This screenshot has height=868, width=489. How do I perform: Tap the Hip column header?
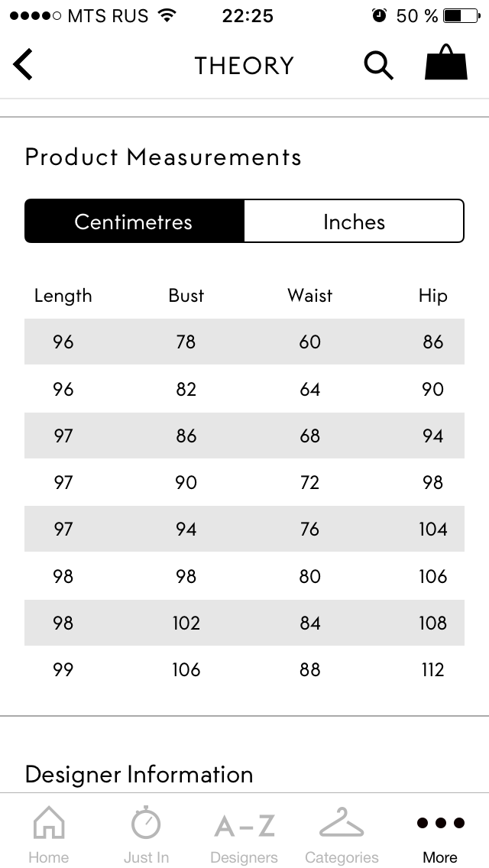click(432, 296)
